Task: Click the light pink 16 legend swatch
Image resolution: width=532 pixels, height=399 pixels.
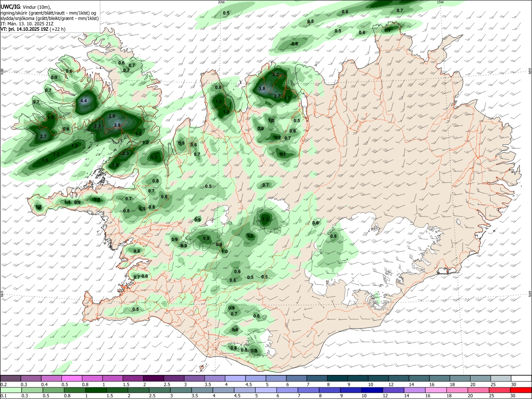Action: [x=436, y=390]
